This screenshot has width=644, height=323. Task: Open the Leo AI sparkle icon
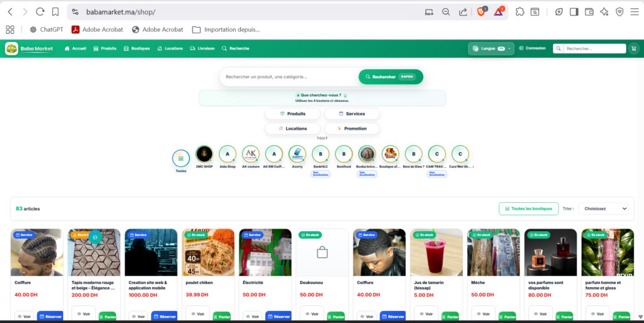(x=604, y=12)
